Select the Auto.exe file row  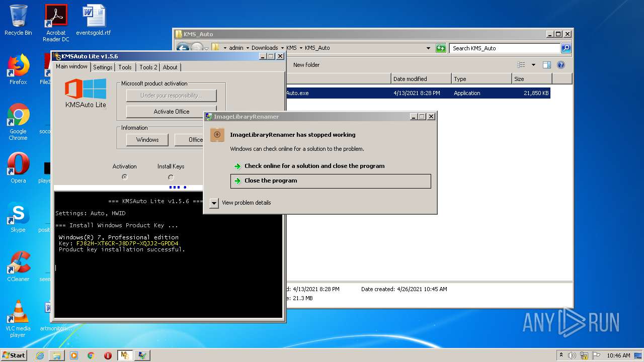pyautogui.click(x=418, y=93)
